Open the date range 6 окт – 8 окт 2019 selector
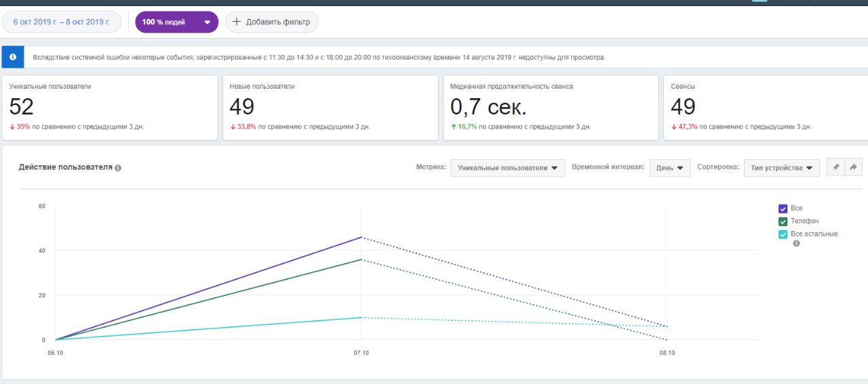Image resolution: width=868 pixels, height=384 pixels. [61, 22]
